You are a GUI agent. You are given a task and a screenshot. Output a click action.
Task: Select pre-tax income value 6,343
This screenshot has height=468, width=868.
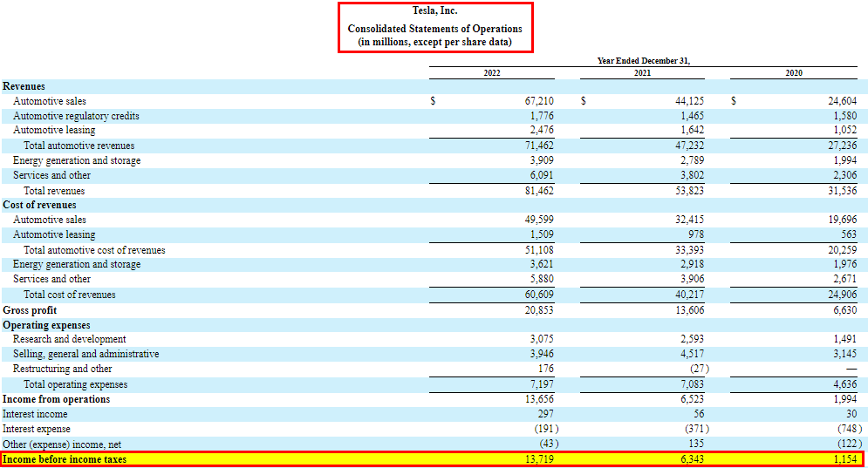click(x=692, y=459)
